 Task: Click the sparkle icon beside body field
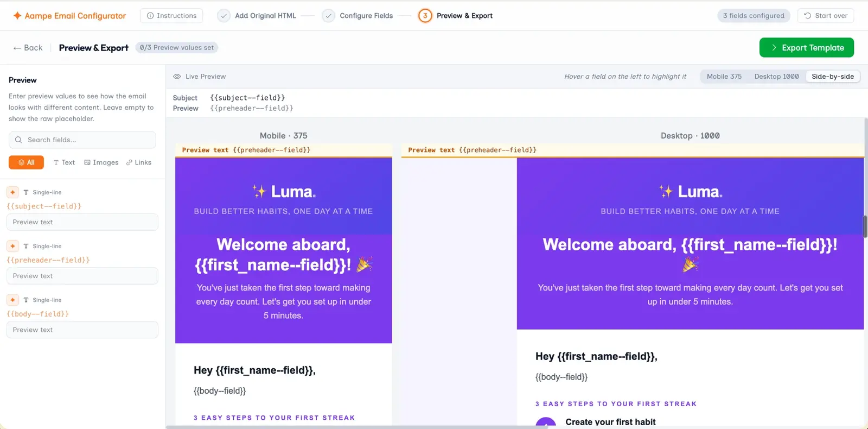pyautogui.click(x=12, y=300)
